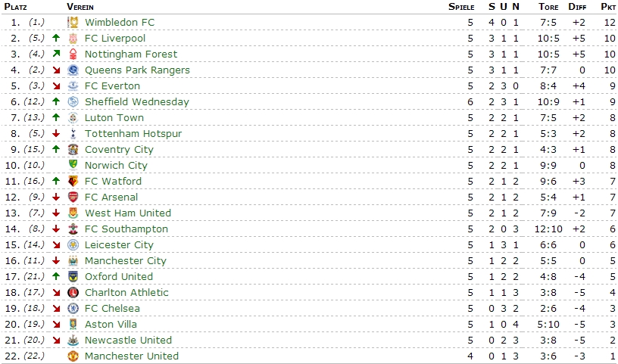
Task: Click the Wimbledon FC club crest
Action: [x=73, y=23]
